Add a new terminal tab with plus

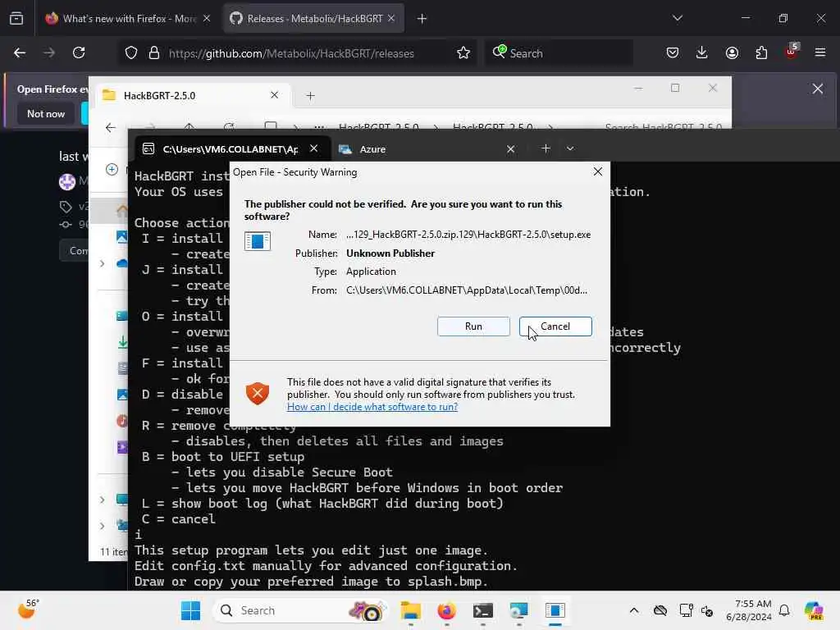pos(546,148)
